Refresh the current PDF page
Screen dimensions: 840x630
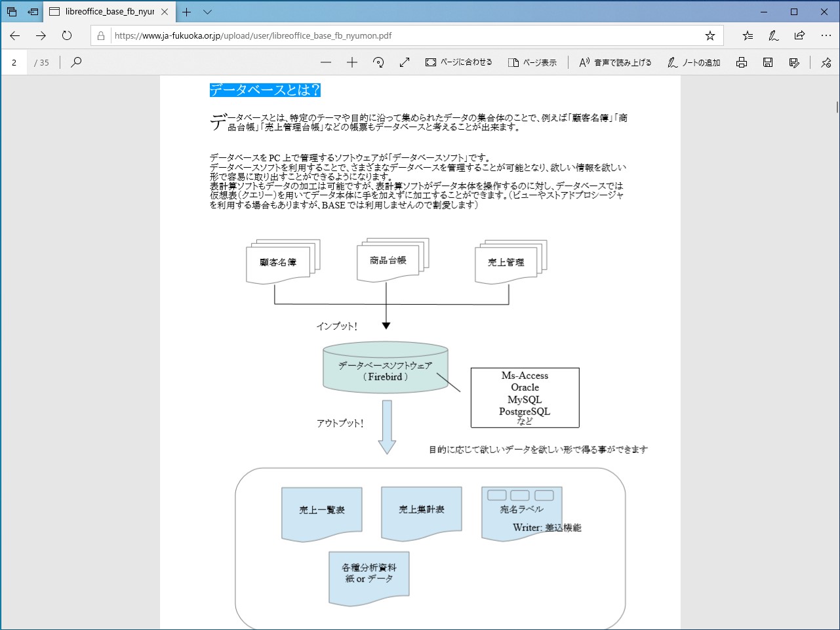pyautogui.click(x=66, y=36)
